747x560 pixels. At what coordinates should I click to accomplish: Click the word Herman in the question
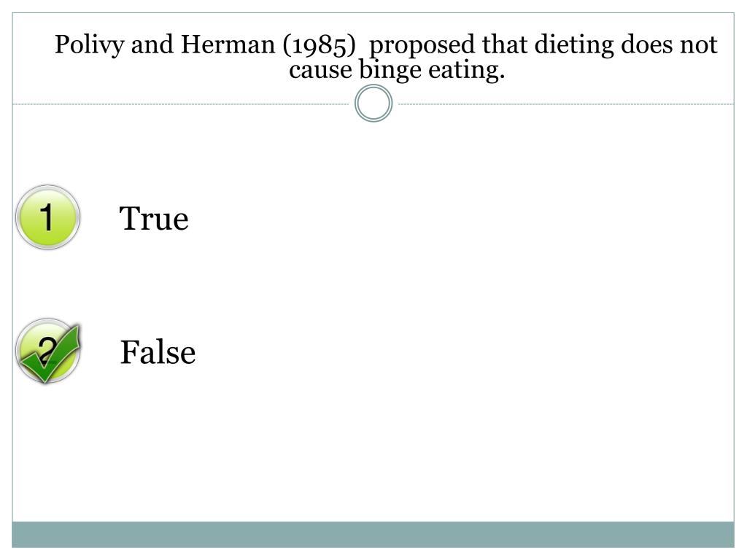pyautogui.click(x=228, y=44)
